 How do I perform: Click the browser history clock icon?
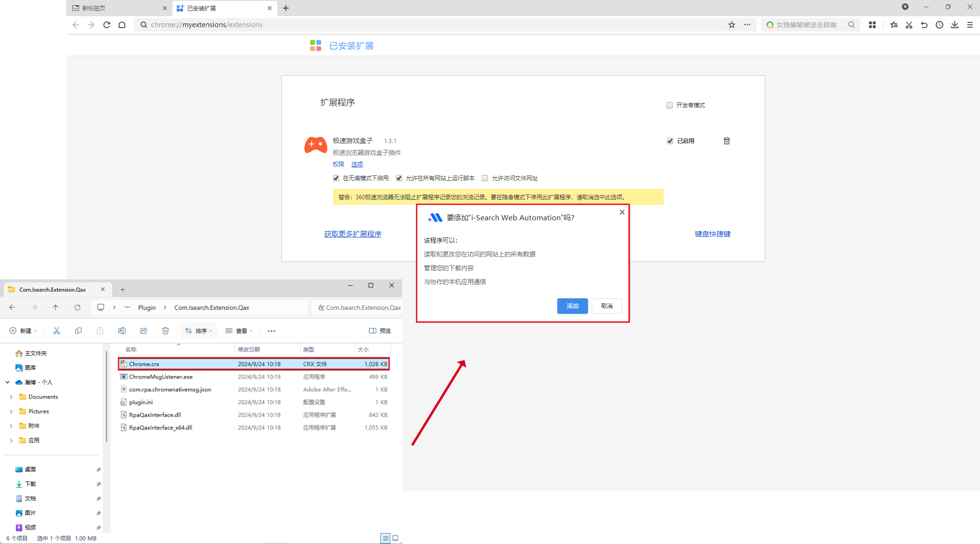(940, 25)
